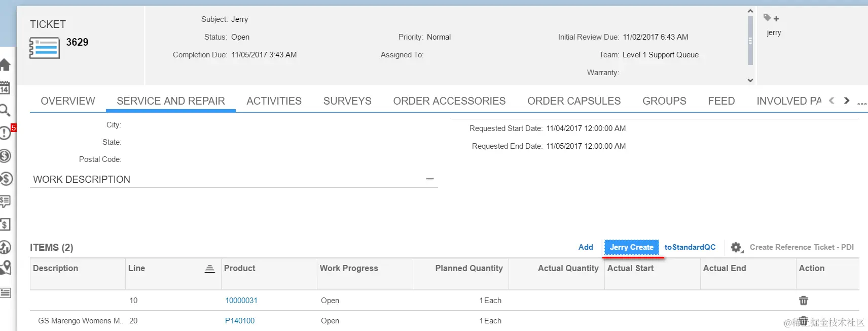This screenshot has width=868, height=331.
Task: Click Initial Review Due value 11/02/2017
Action: (x=656, y=37)
